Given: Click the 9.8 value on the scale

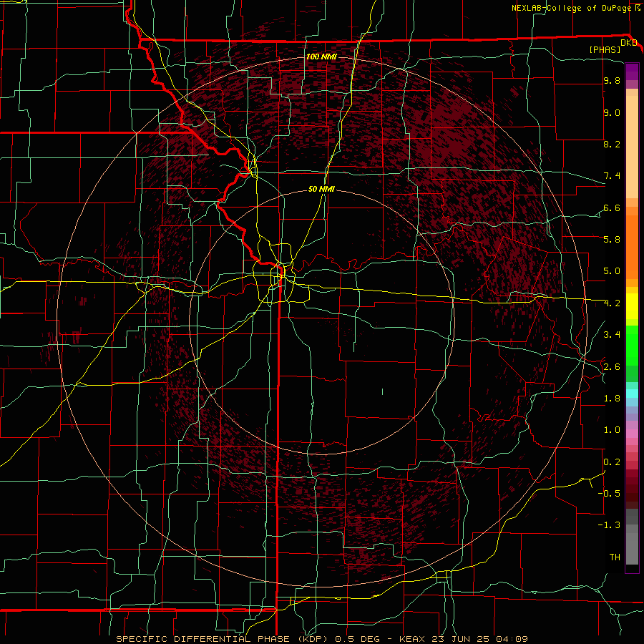Looking at the screenshot, I should click(x=612, y=81).
